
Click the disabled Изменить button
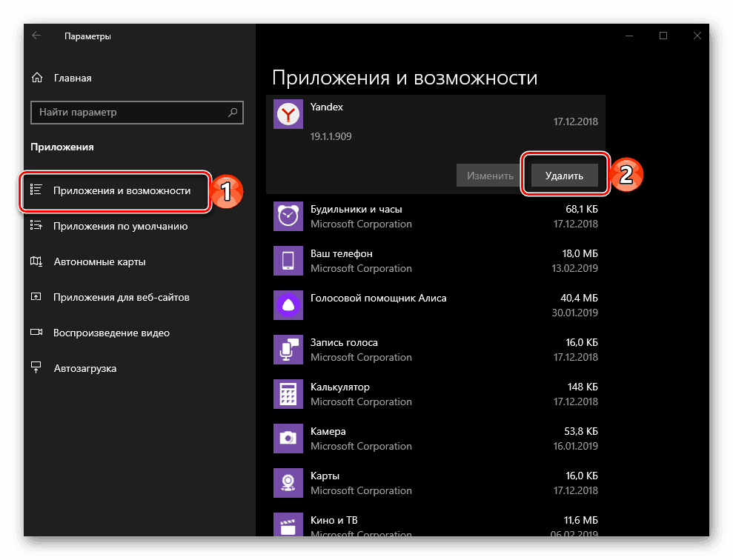click(487, 176)
